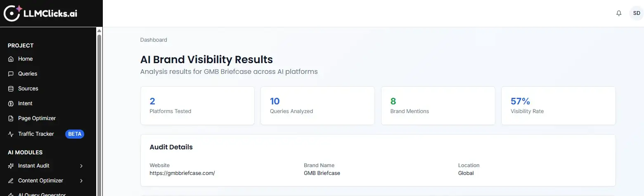The image size is (644, 196).
Task: Click the 8 brand mentions number
Action: (x=393, y=101)
